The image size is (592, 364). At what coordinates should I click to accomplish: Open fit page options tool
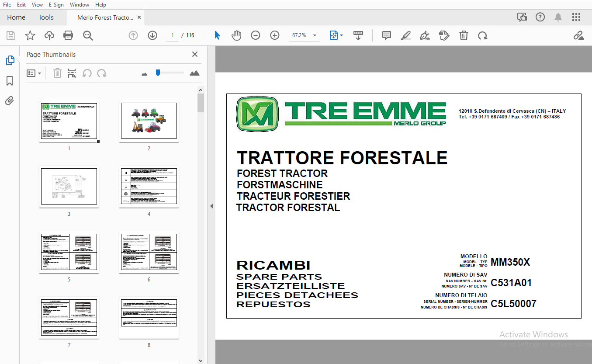pyautogui.click(x=334, y=36)
